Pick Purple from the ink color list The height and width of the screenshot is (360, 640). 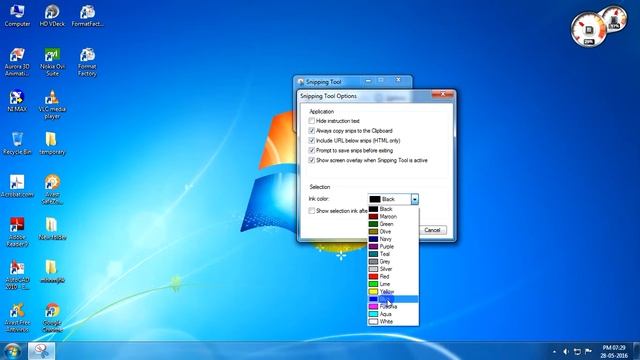click(393, 247)
